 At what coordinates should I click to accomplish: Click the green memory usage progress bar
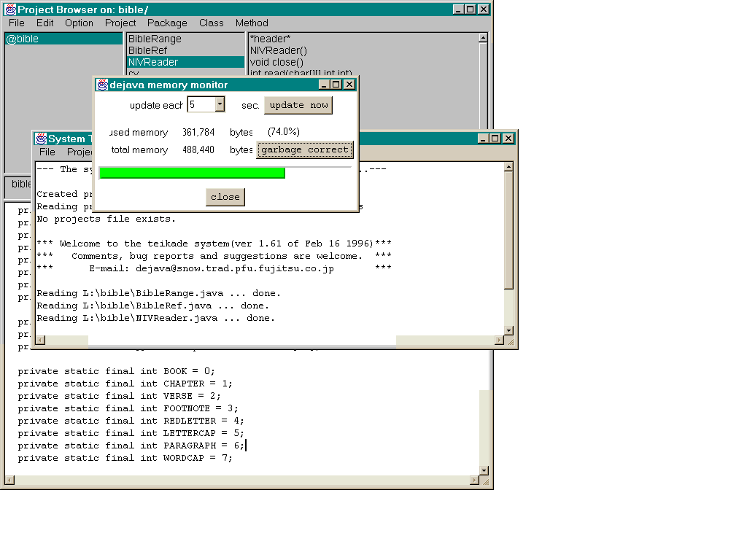pos(192,172)
